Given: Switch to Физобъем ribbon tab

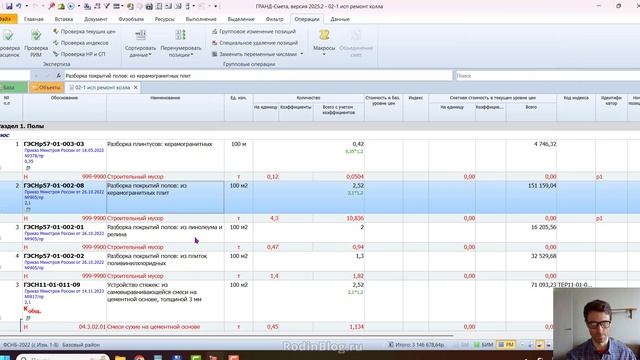Looking at the screenshot, I should tap(131, 19).
